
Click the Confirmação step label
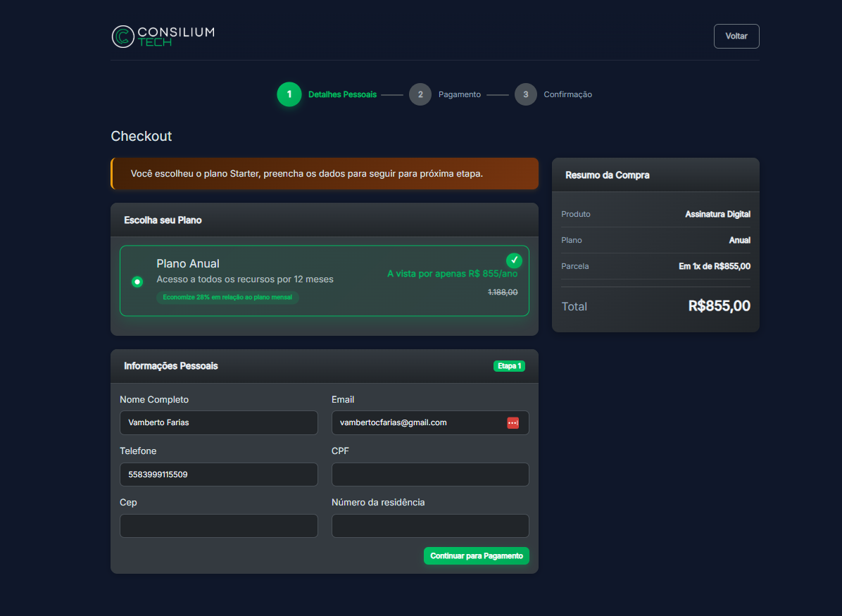(x=567, y=94)
